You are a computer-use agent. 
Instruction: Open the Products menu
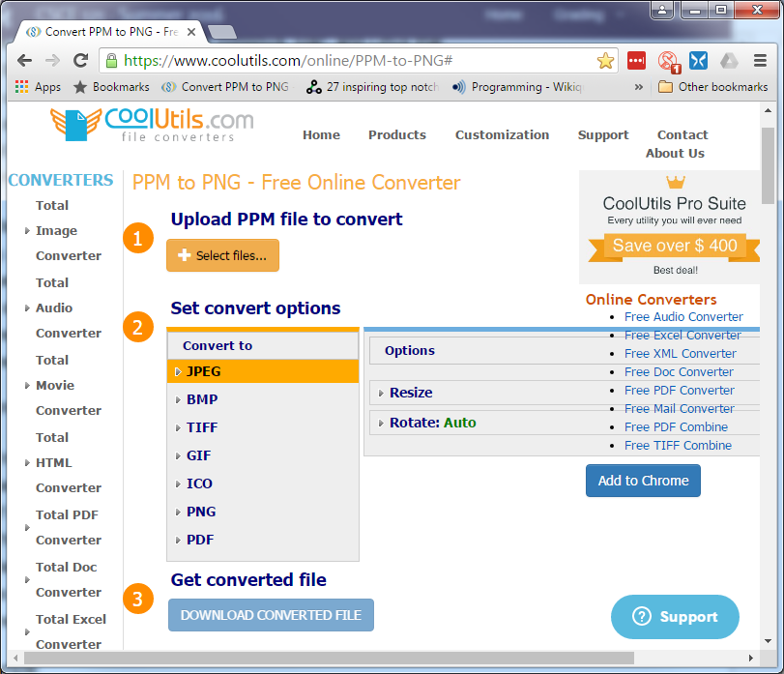click(397, 135)
